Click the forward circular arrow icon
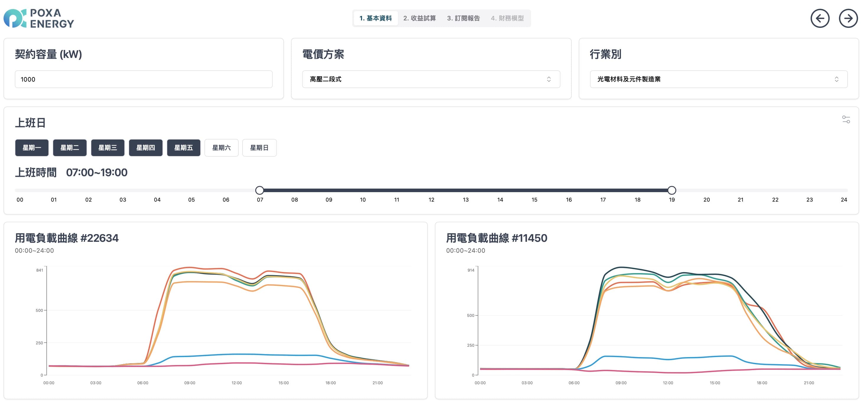868x402 pixels. (848, 19)
